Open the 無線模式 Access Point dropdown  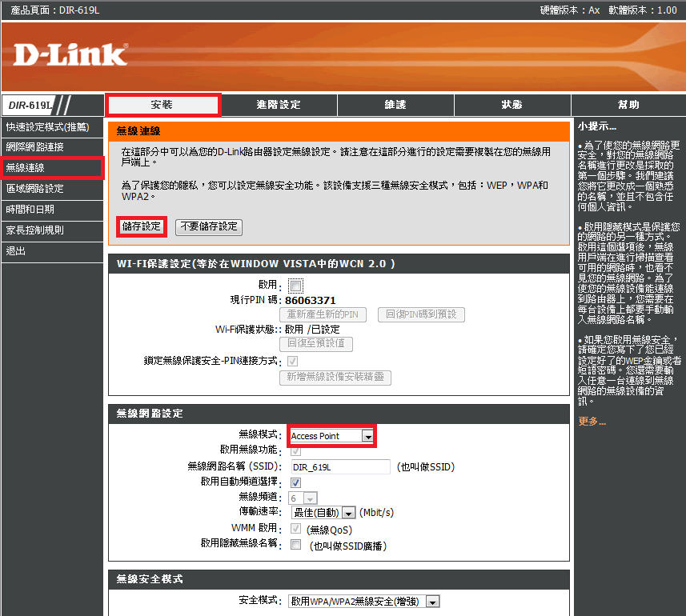pos(331,436)
